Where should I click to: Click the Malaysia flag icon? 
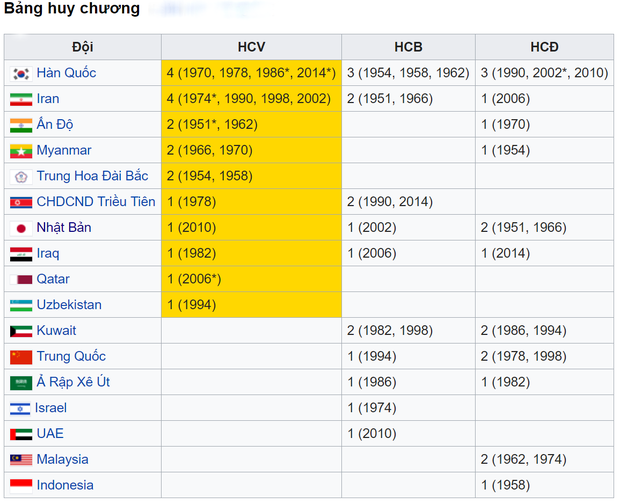(x=21, y=460)
